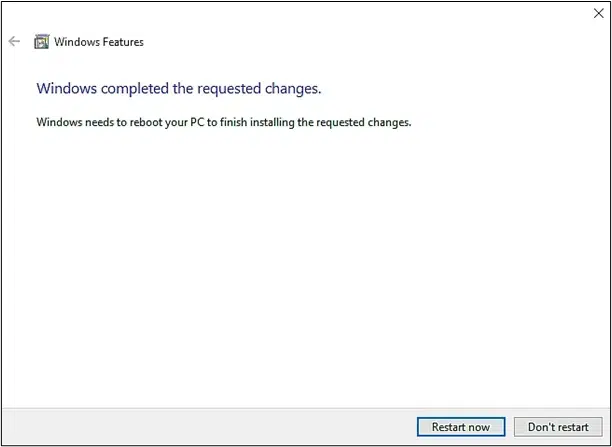Click the reboot your PC message text
The height and width of the screenshot is (447, 612).
224,123
